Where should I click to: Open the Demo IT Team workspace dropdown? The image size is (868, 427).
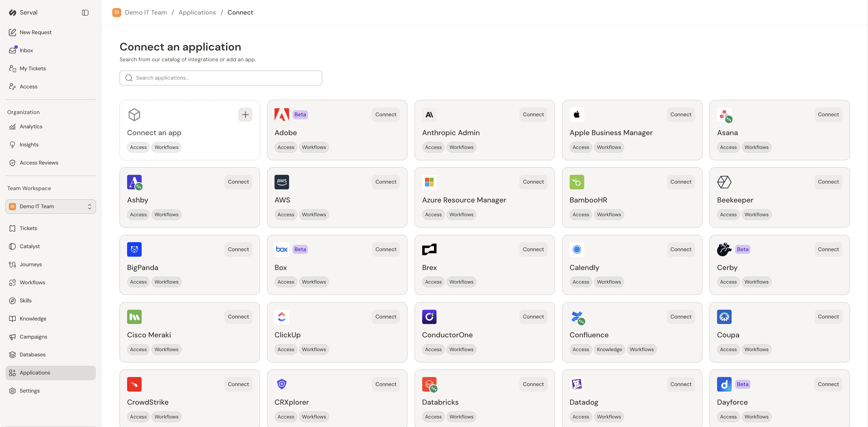[50, 206]
